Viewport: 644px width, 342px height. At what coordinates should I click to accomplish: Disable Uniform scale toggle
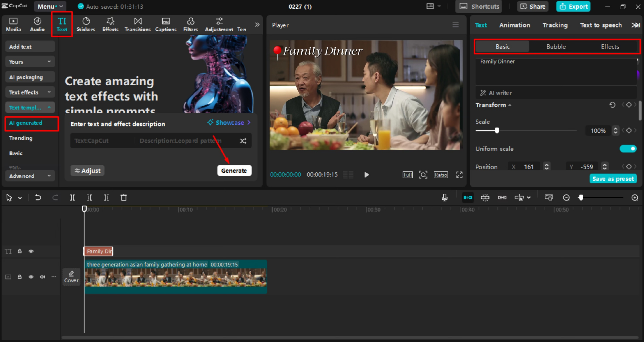click(628, 149)
